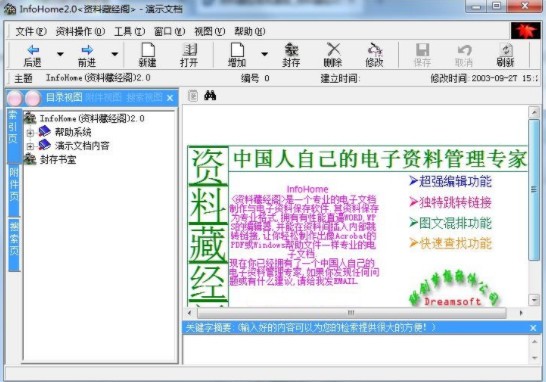Open a file with 打开 icon

(x=189, y=55)
